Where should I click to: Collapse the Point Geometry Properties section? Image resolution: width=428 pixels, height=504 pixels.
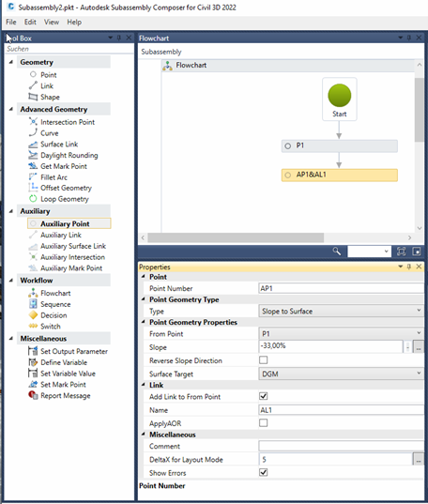click(144, 322)
